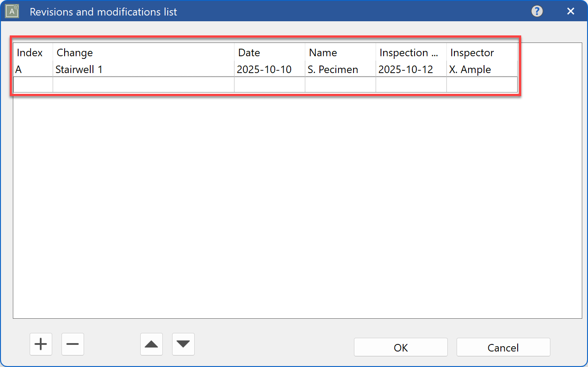Select the S. Pecimen name cell
588x367 pixels.
pyautogui.click(x=340, y=70)
